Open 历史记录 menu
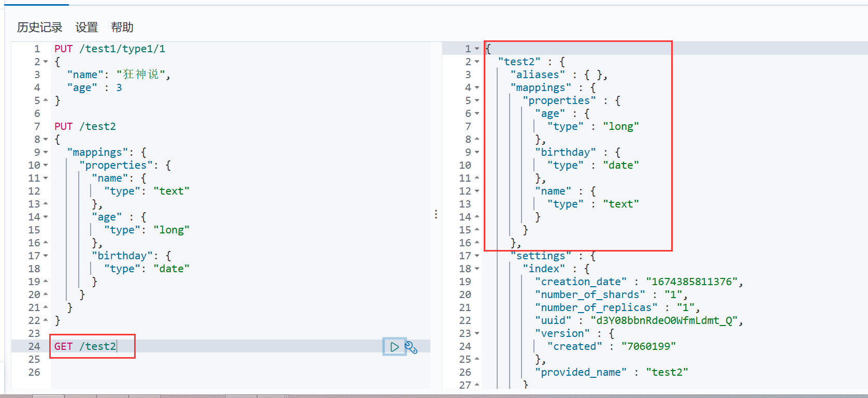The image size is (868, 398). (40, 27)
